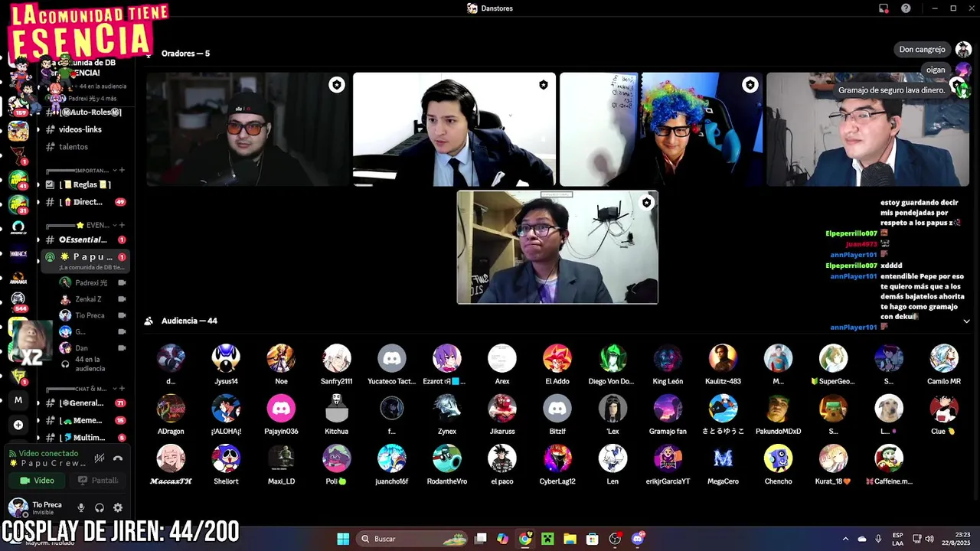The height and width of the screenshot is (551, 980).
Task: Select the Papu stage channel
Action: [87, 260]
